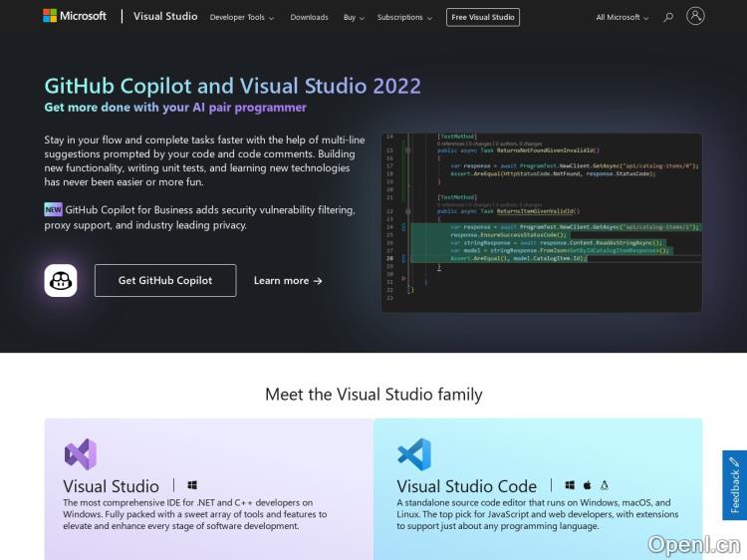Image resolution: width=747 pixels, height=560 pixels.
Task: Expand the Buy dropdown
Action: click(354, 17)
